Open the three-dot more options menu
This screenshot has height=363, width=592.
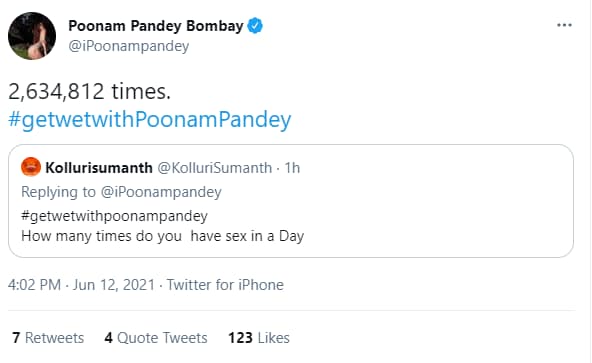pos(564,25)
